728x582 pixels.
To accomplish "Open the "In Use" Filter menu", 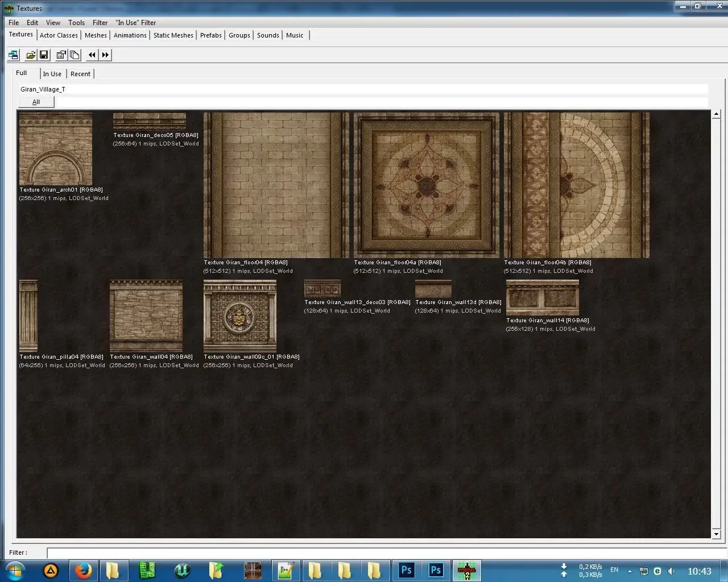I will (x=136, y=23).
